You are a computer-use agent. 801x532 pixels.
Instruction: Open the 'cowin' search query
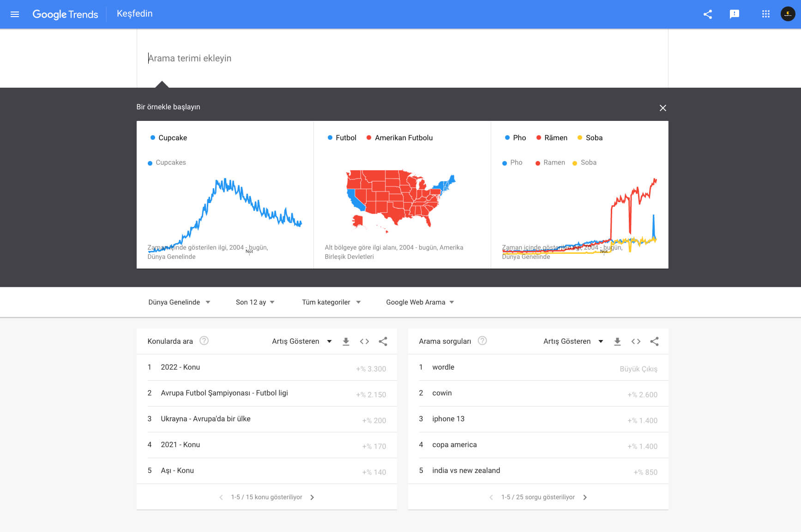point(538,394)
